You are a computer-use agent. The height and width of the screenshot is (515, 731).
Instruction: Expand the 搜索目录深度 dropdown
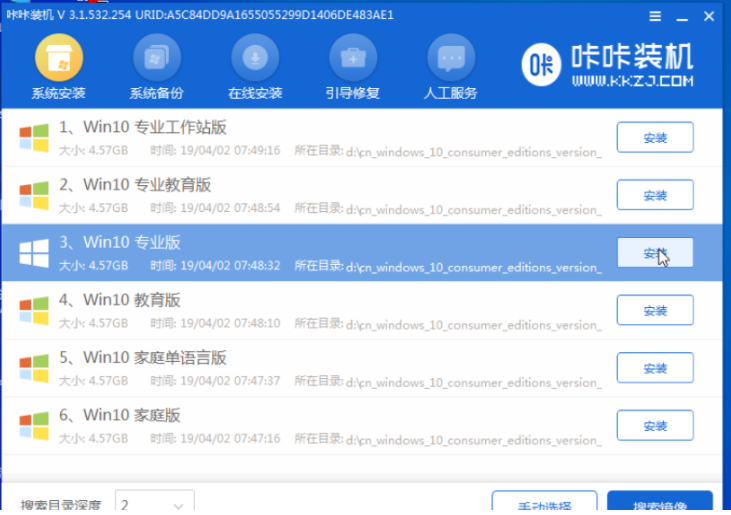(x=154, y=504)
